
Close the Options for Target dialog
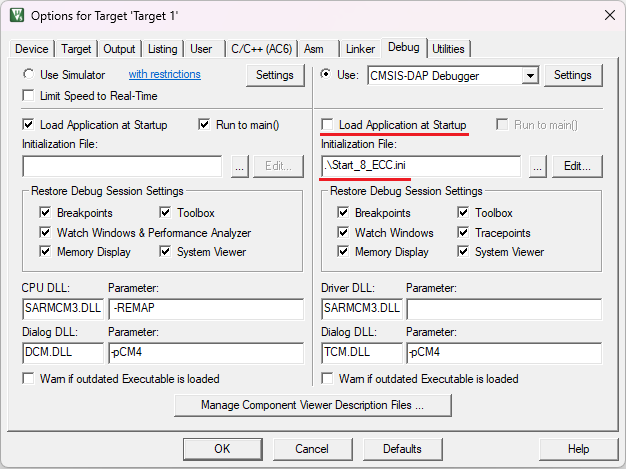609,15
